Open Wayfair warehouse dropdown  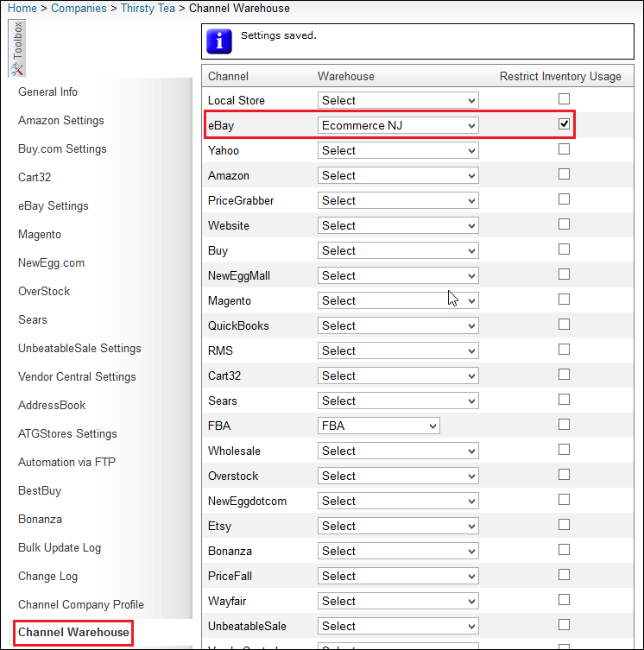tap(398, 601)
